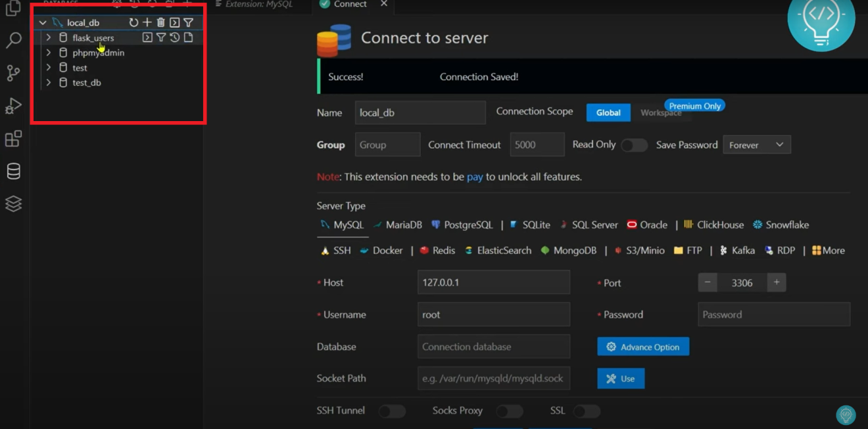The width and height of the screenshot is (868, 429).
Task: Click the Advance Option button
Action: 642,347
